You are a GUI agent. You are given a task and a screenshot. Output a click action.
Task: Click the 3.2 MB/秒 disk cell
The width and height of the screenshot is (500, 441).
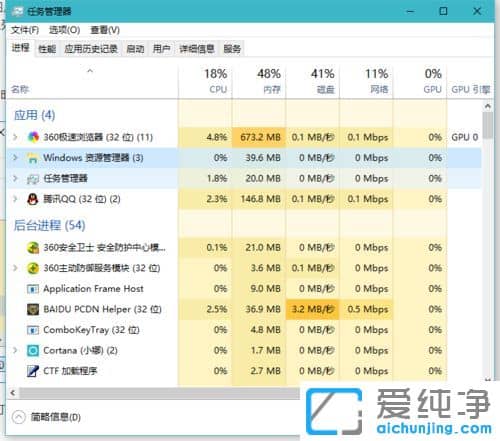click(x=312, y=309)
